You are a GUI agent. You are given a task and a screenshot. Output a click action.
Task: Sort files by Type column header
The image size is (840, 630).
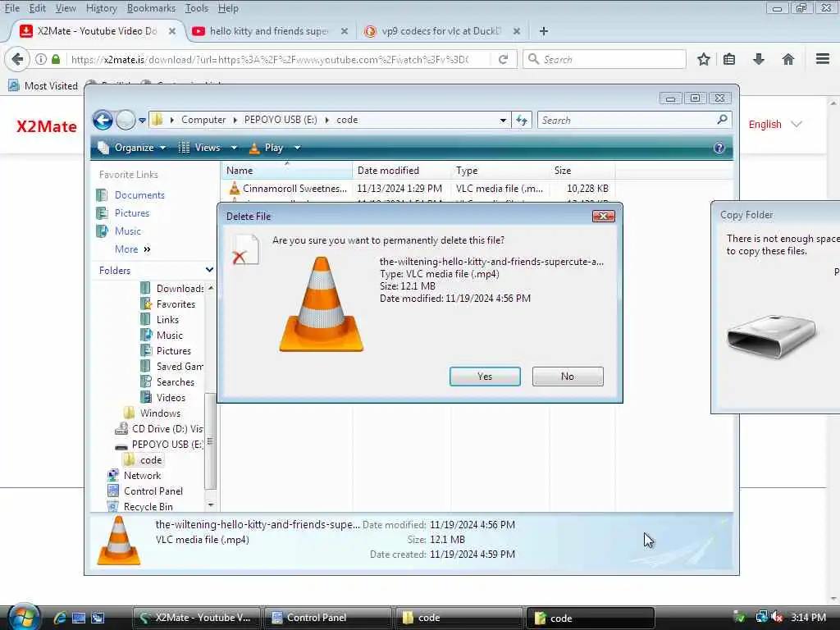coord(500,171)
